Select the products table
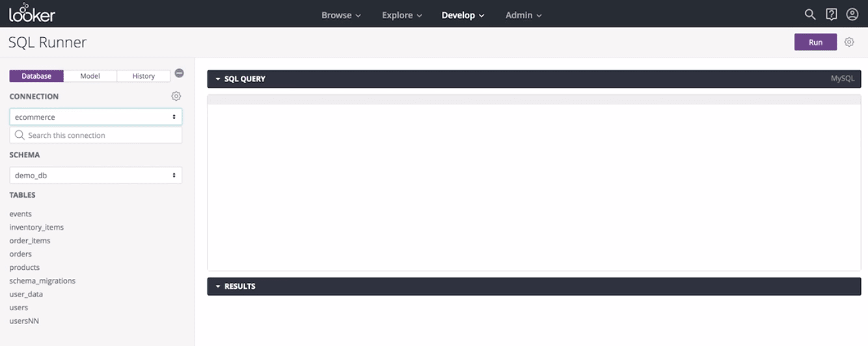868x346 pixels. click(25, 267)
